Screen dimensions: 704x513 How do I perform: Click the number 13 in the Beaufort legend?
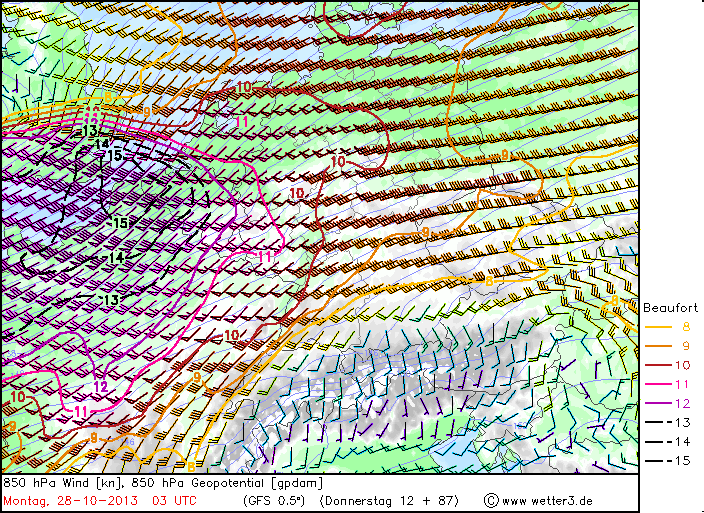coord(683,422)
